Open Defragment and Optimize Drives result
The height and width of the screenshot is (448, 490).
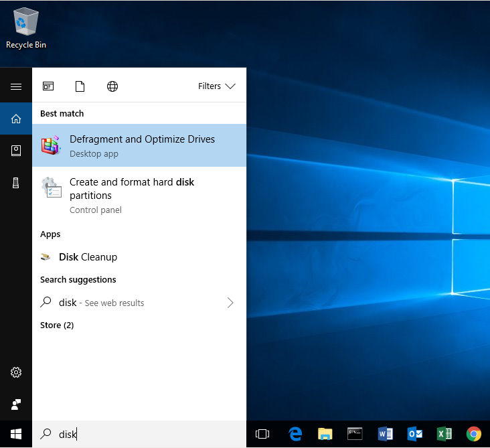tap(139, 145)
